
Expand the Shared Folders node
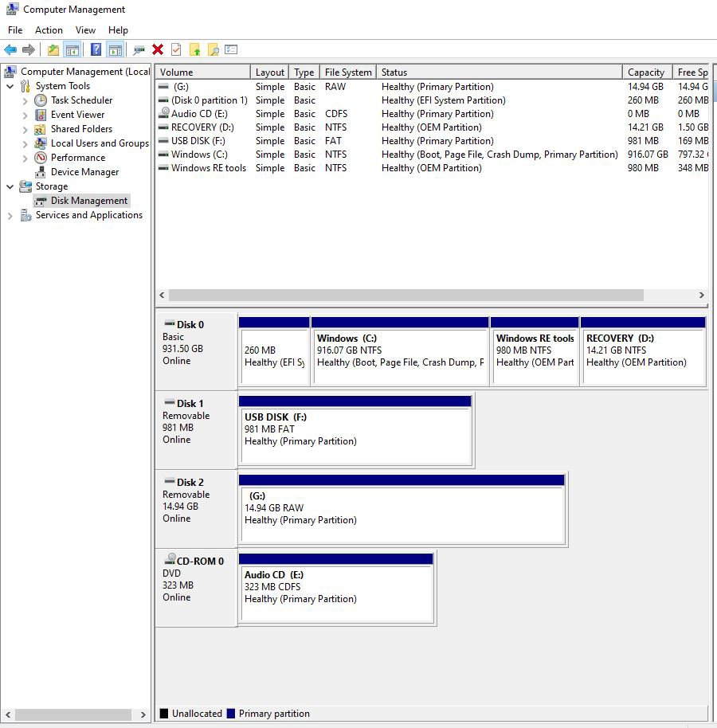[x=25, y=130]
